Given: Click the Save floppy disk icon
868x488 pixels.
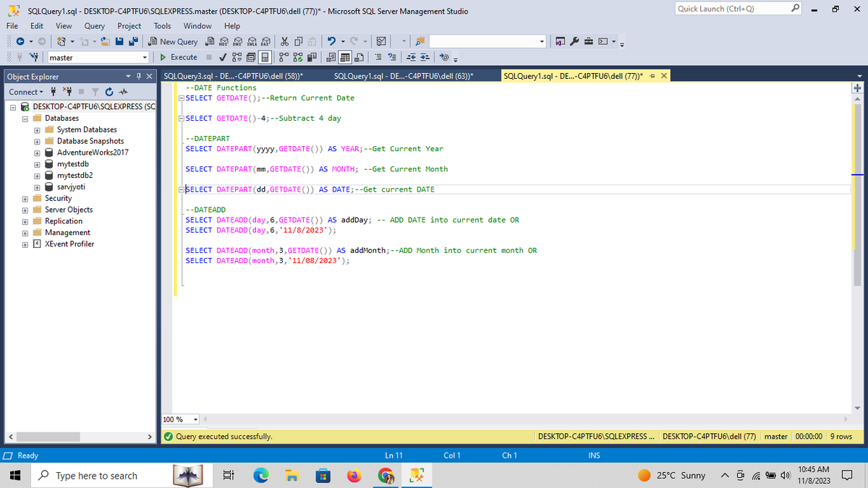Looking at the screenshot, I should tap(119, 42).
